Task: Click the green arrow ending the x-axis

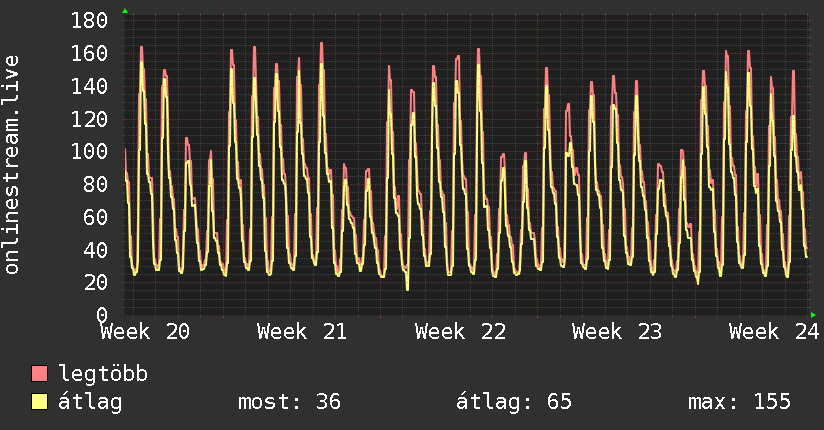Action: 813,315
